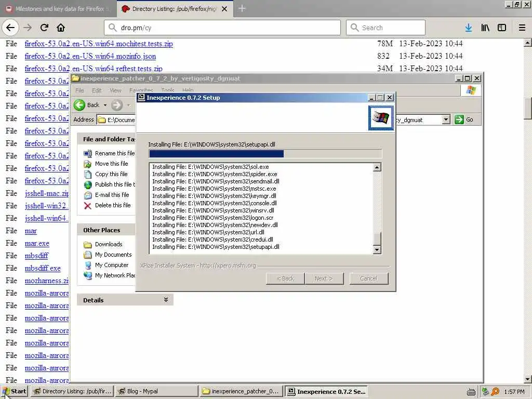This screenshot has width=532, height=399.
Task: Open the Firefox library icon
Action: tap(485, 28)
